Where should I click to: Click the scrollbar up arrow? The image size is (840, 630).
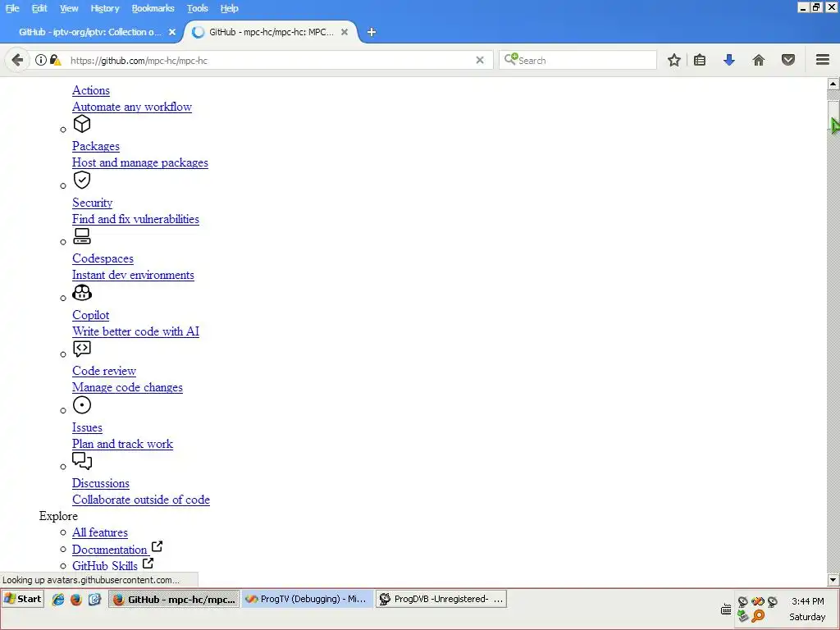pos(833,84)
